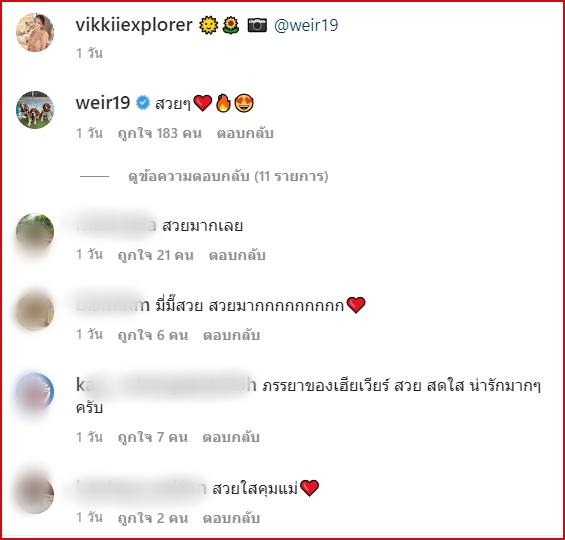This screenshot has height=540, width=565.
Task: Reply to the weir19 comment
Action: [x=245, y=133]
